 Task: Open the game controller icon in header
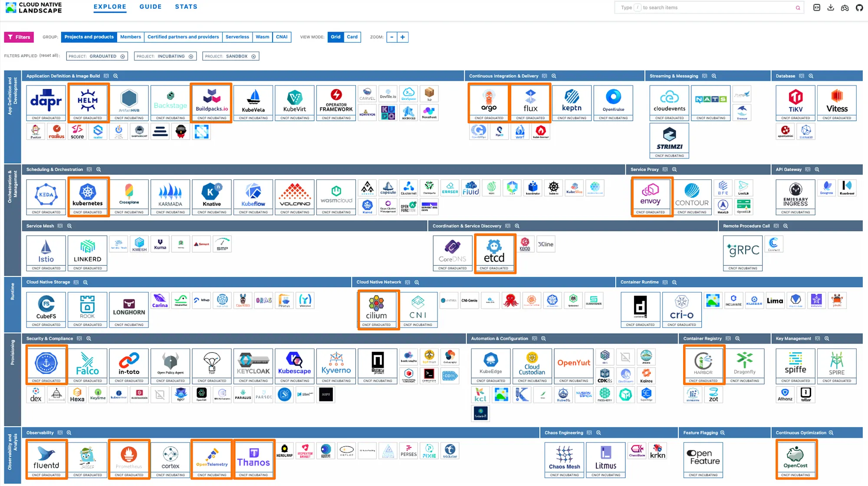(845, 7)
